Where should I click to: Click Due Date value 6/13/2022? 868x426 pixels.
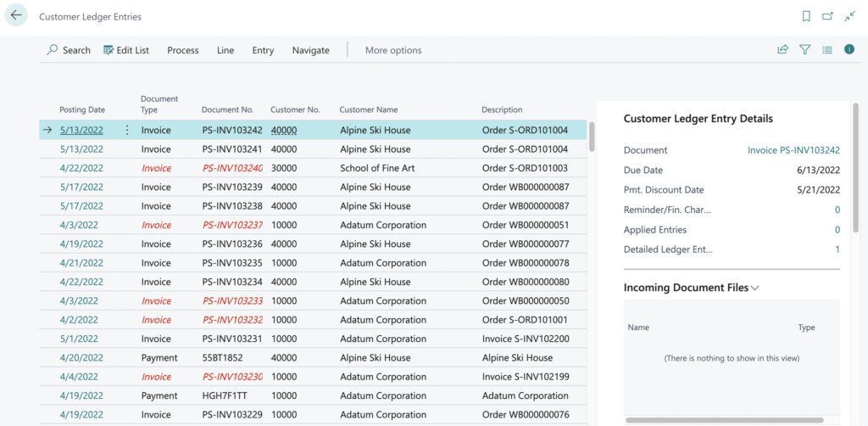tap(820, 170)
